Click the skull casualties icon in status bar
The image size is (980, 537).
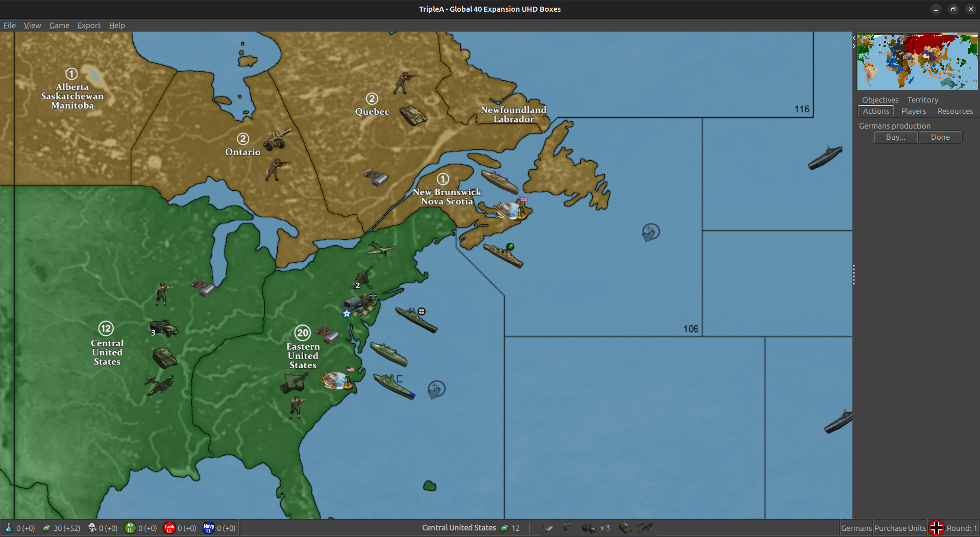90,528
